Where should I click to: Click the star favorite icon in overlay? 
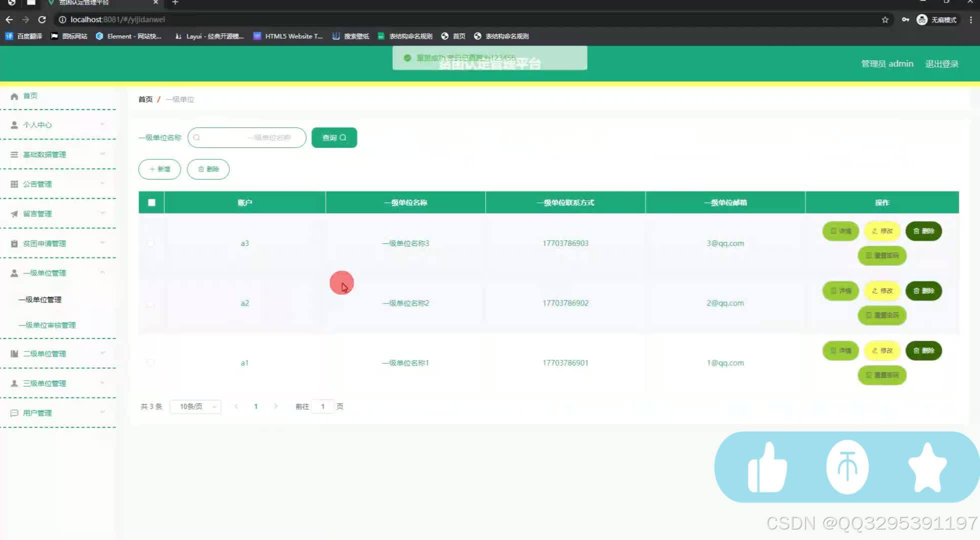click(927, 467)
